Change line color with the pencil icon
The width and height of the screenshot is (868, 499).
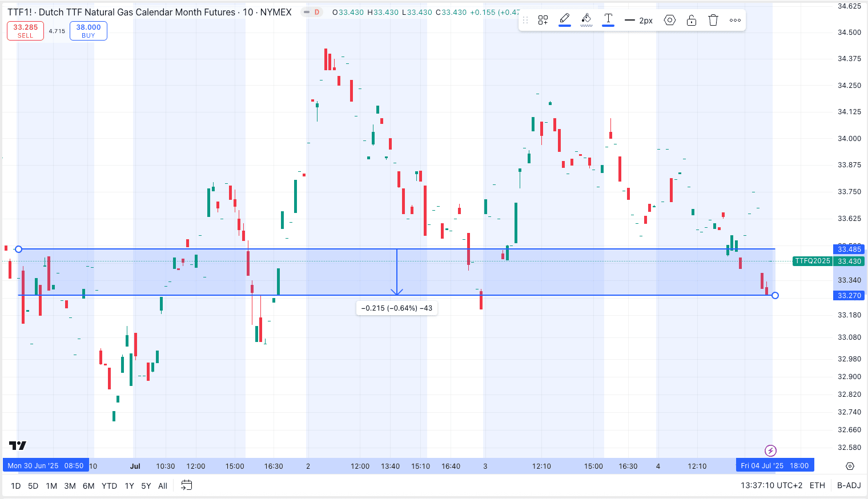[565, 20]
